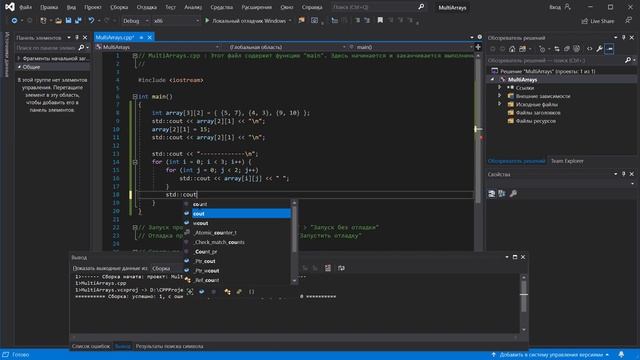This screenshot has height=360, width=640.
Task: Click Home icon in Solution Explorer toolbar
Action: pyautogui.click(x=512, y=49)
